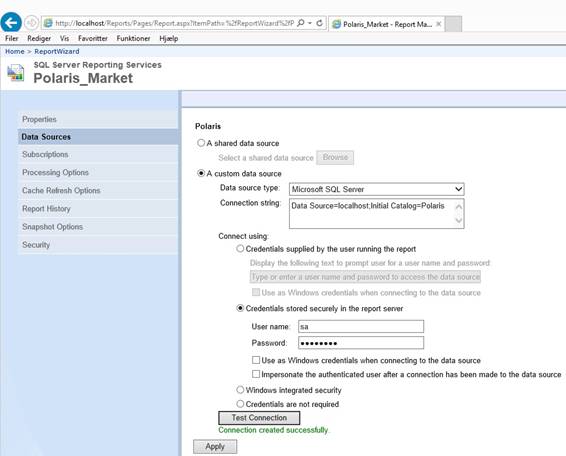This screenshot has width=566, height=456.
Task: Open the Filer menu
Action: pos(12,38)
